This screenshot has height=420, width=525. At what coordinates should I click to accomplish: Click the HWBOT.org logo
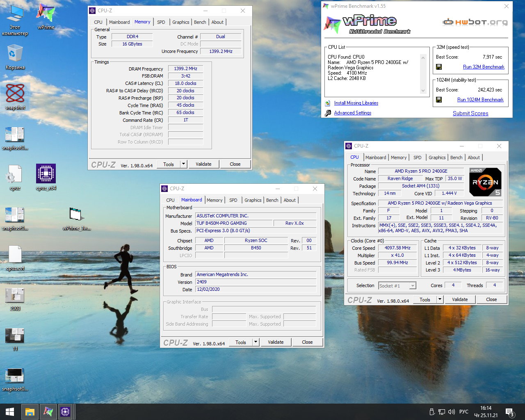(475, 22)
